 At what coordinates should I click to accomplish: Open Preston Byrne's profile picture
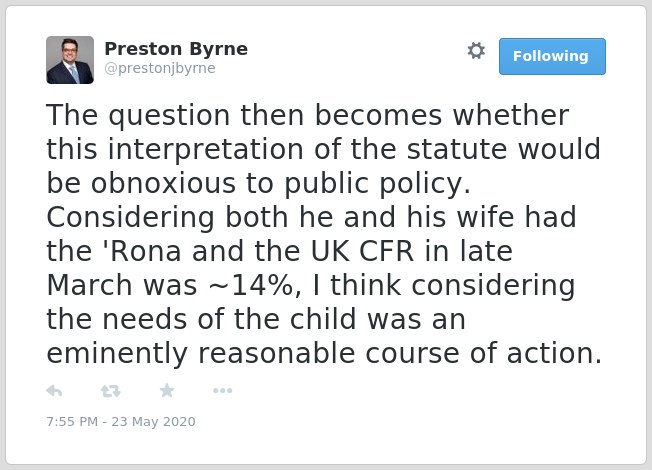[x=70, y=60]
